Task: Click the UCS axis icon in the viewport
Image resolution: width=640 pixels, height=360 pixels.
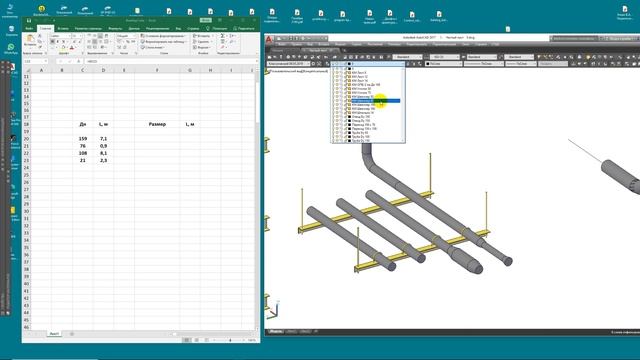Action: click(274, 309)
